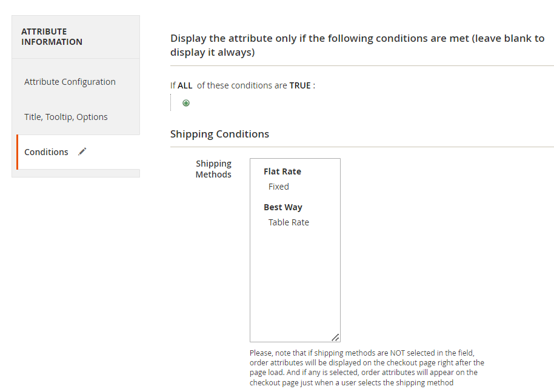The width and height of the screenshot is (554, 392).
Task: Click the dotted line beside the plus icon
Action: [171, 102]
